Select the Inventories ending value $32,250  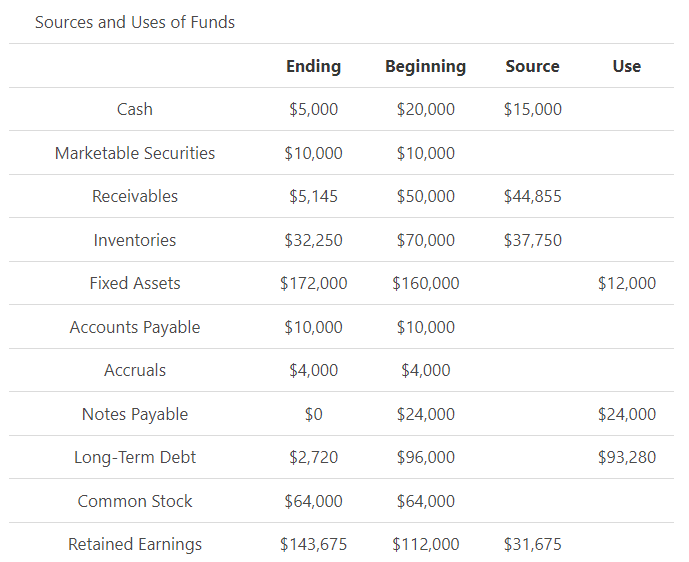[x=313, y=240]
